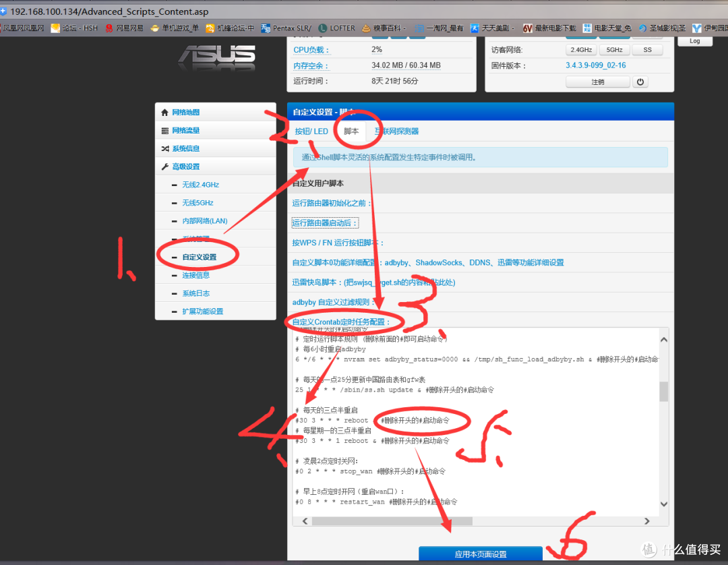Open the Pentax SLR bookmark

[x=286, y=28]
